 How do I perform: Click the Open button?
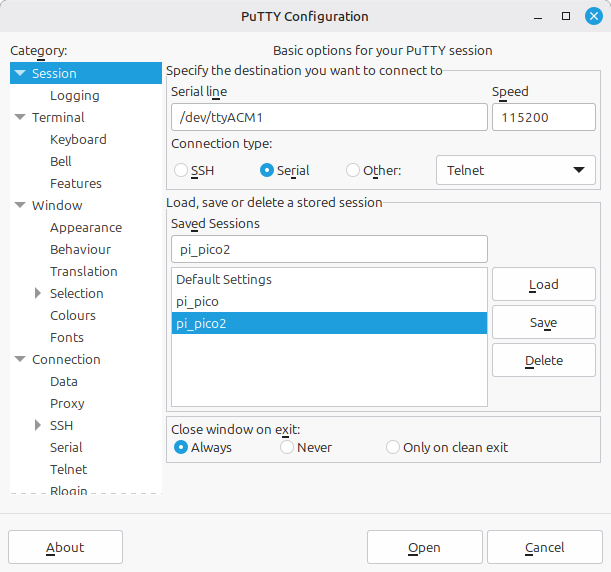coord(424,547)
